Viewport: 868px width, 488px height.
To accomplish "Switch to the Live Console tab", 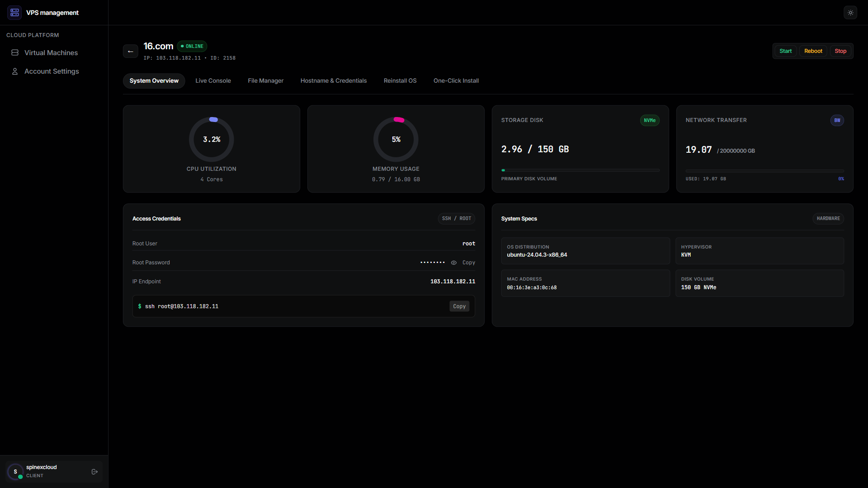I will 213,81.
